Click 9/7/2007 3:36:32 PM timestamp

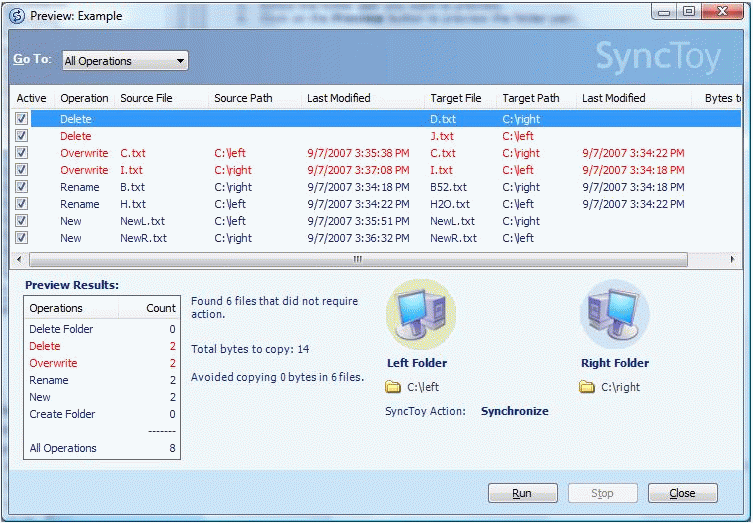358,238
